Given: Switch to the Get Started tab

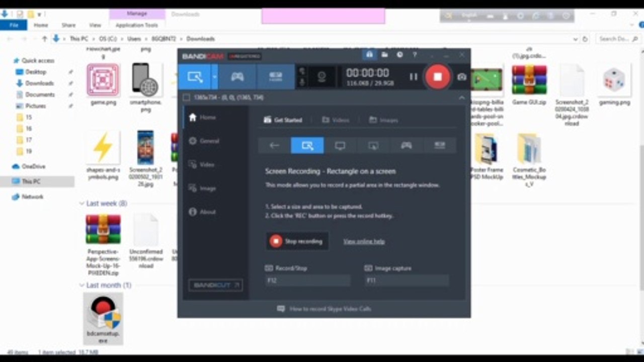Looking at the screenshot, I should click(x=283, y=120).
